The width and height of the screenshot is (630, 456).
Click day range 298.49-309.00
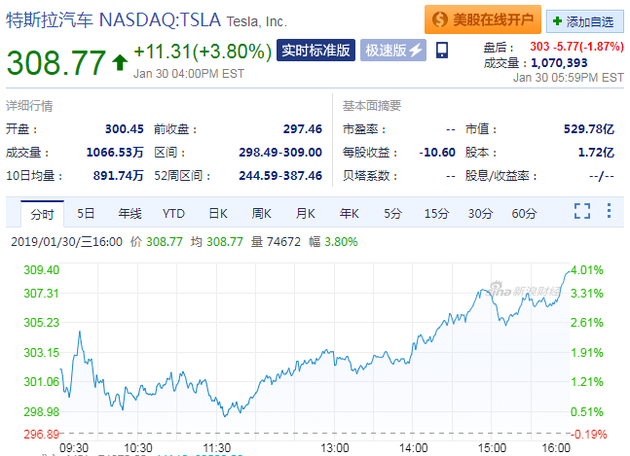[280, 152]
